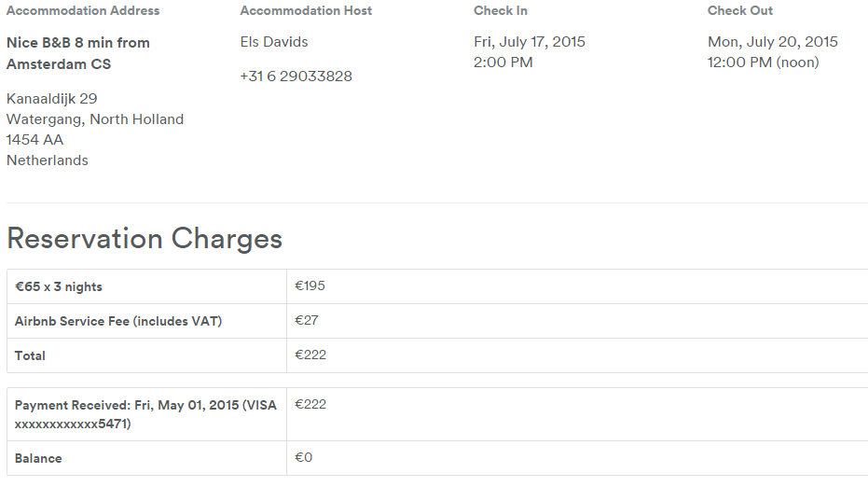The height and width of the screenshot is (487, 868).
Task: Click the Reservation Charges heading
Action: click(x=145, y=239)
